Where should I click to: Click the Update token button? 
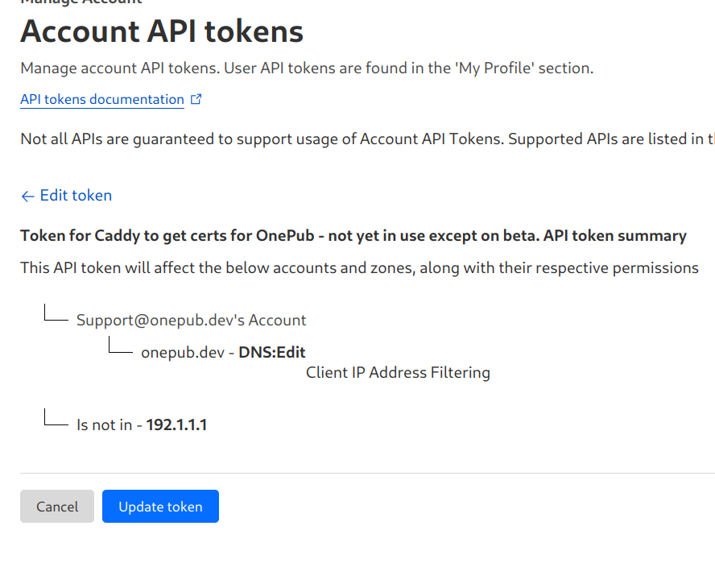click(160, 507)
